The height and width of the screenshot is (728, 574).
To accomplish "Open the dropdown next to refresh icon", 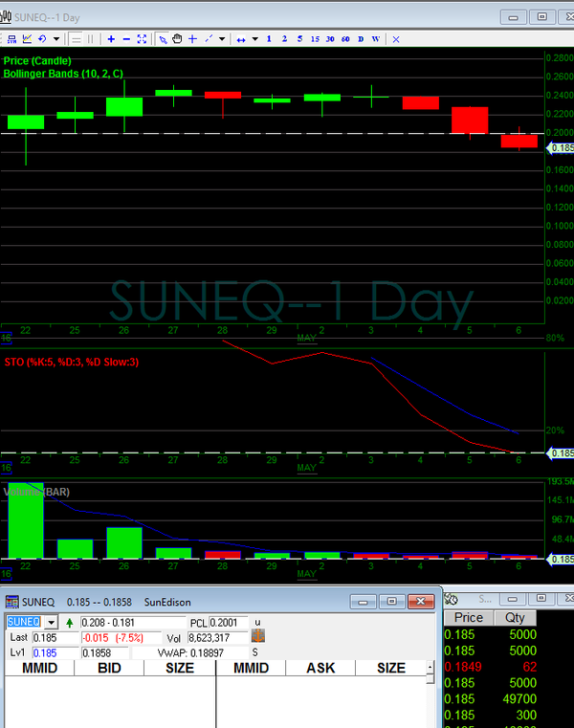I will [55, 39].
